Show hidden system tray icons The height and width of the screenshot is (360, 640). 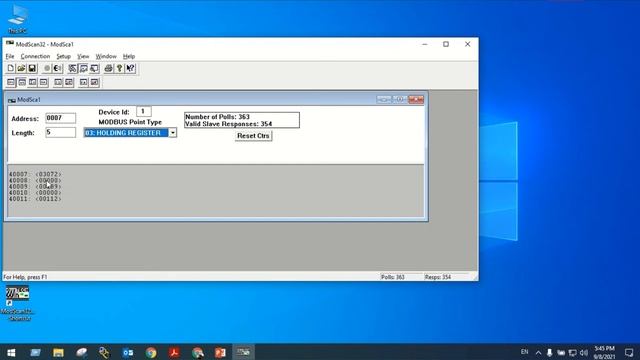(538, 353)
